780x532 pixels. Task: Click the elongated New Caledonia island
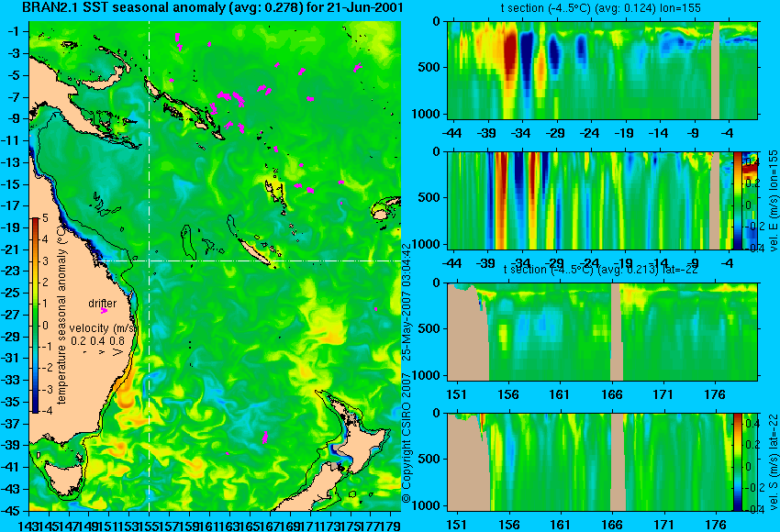[255, 251]
